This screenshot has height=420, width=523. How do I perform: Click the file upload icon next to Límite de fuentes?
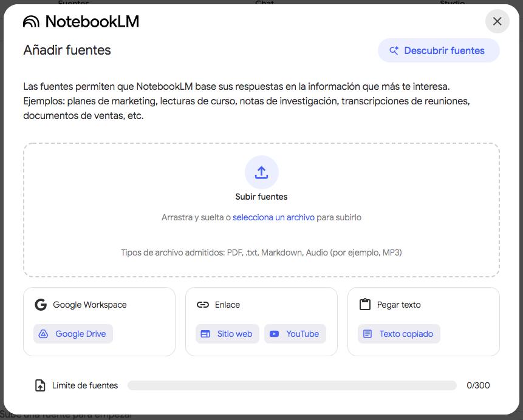(40, 385)
